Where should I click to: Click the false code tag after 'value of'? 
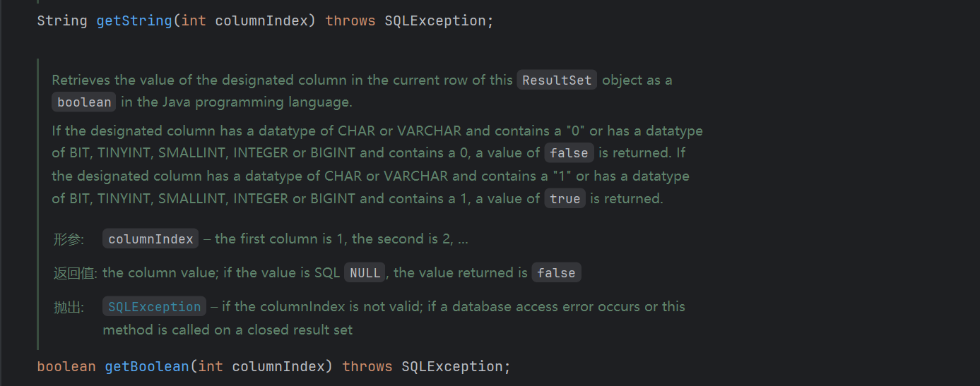(x=569, y=153)
